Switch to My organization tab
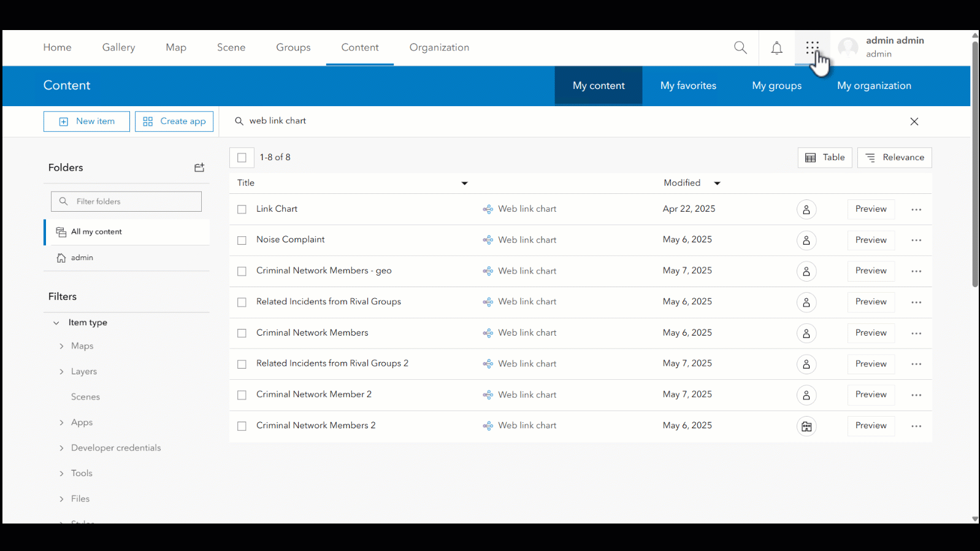 click(874, 86)
